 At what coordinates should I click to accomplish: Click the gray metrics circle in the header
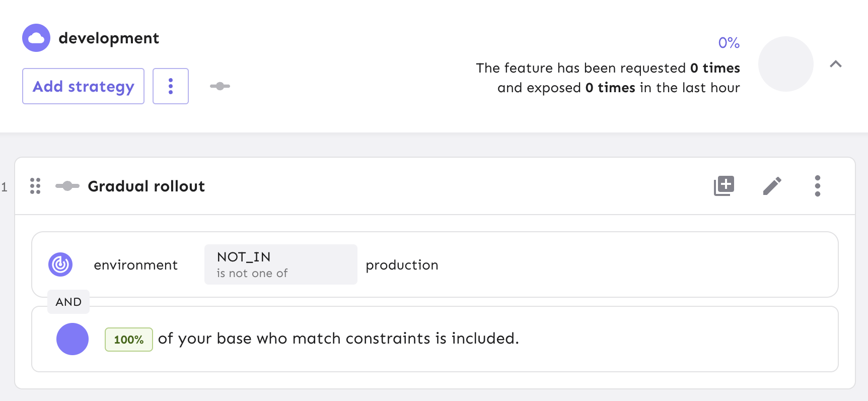coord(785,64)
